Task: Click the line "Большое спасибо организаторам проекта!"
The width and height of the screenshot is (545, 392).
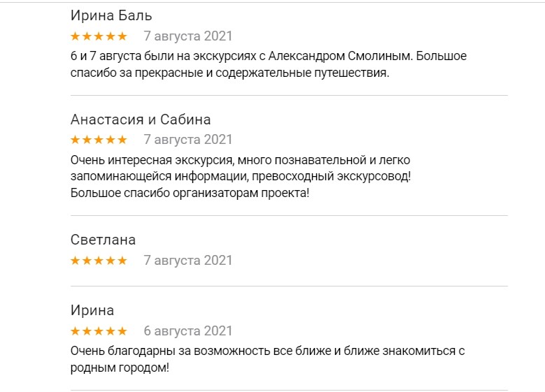Action: click(x=190, y=192)
